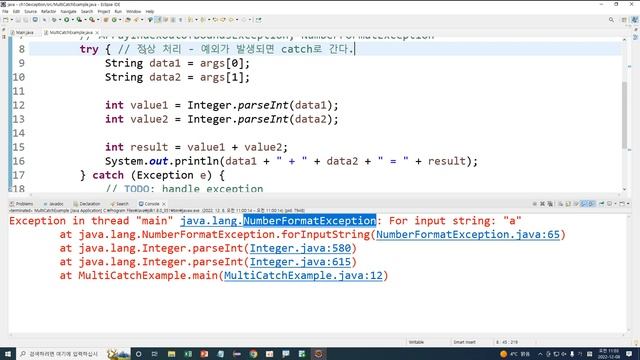
Task: Close the Console view tab
Action: click(x=164, y=204)
